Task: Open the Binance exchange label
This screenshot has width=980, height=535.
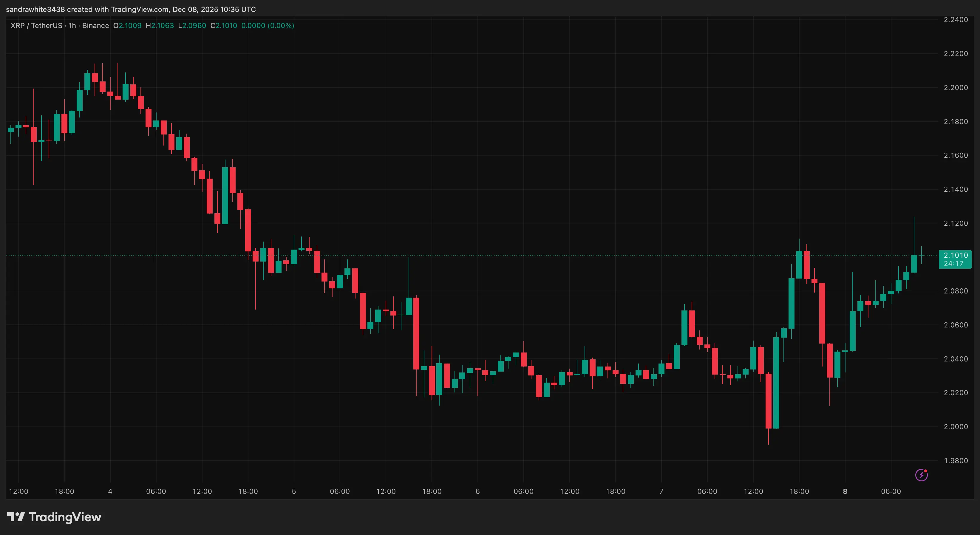Action: coord(96,25)
